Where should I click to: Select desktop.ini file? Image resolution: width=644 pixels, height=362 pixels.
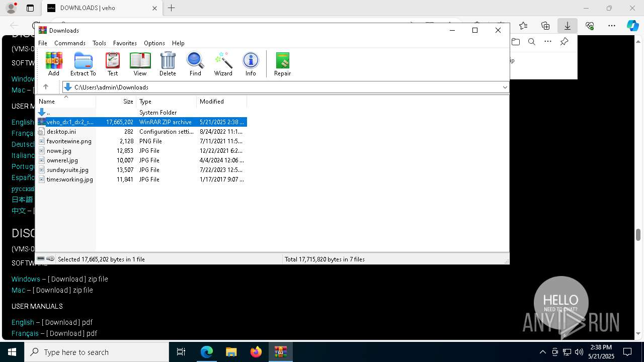141,132
